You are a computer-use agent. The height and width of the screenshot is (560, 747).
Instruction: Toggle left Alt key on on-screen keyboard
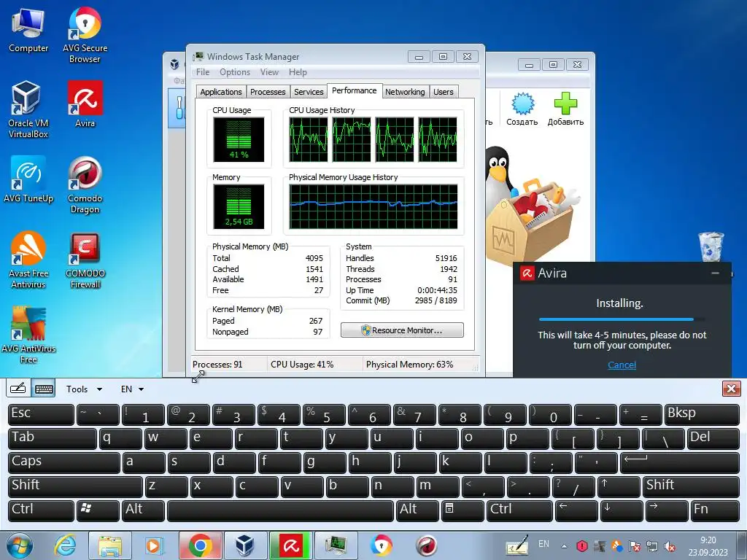tap(144, 510)
